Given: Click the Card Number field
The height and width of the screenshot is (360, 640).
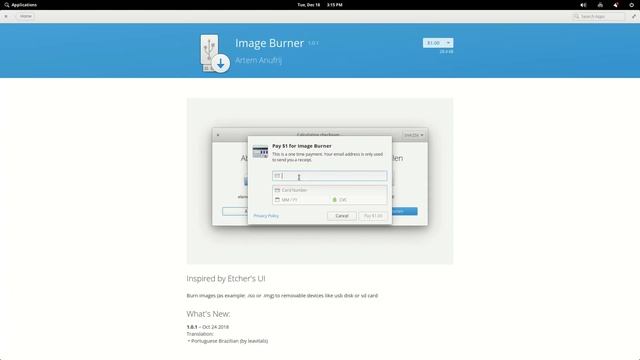Looking at the screenshot, I should coord(329,190).
